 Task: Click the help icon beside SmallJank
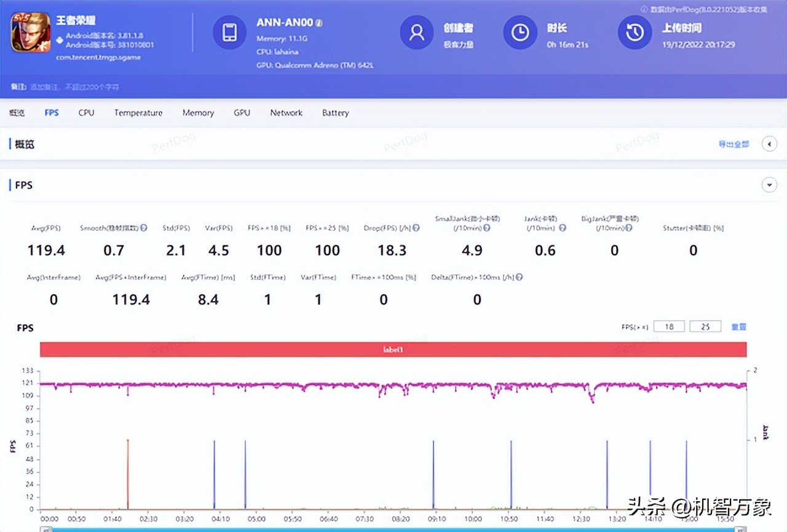pos(486,228)
